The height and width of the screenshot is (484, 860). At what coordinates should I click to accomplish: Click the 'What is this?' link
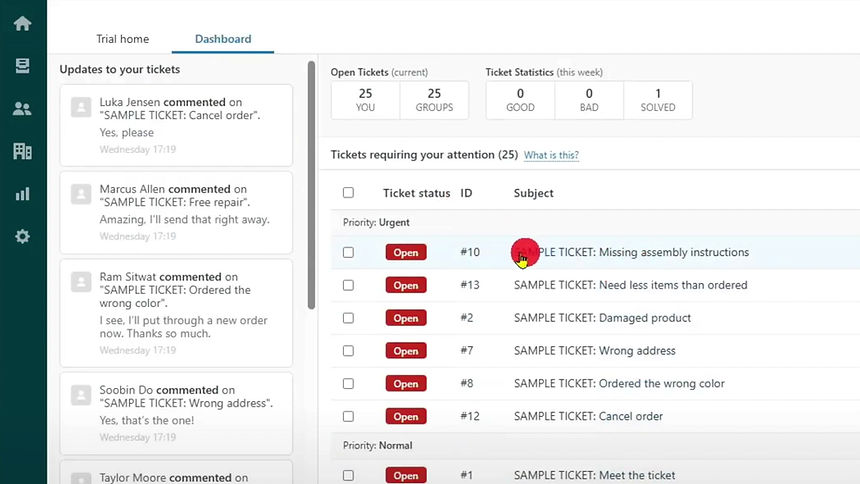551,155
